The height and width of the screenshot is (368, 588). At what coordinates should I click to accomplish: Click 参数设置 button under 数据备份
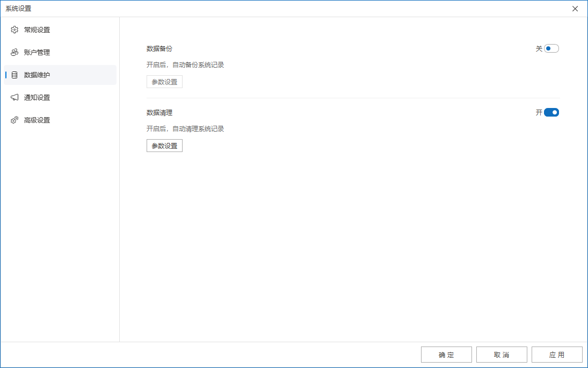click(x=164, y=82)
